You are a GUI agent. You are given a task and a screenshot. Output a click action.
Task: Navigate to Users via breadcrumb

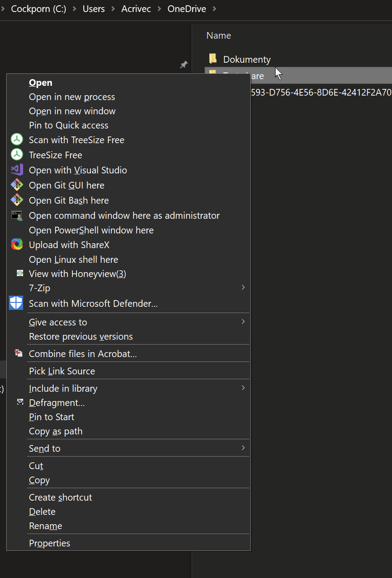(93, 8)
